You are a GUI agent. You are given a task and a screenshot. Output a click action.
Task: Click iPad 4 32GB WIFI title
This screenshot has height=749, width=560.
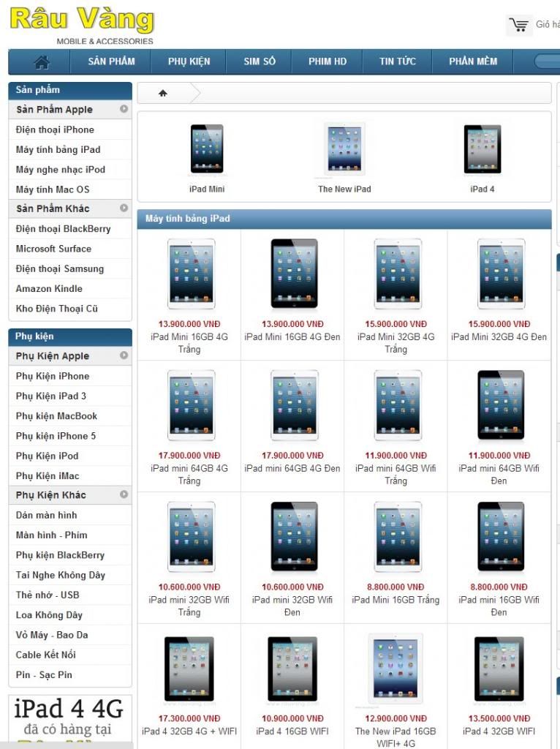tap(499, 731)
